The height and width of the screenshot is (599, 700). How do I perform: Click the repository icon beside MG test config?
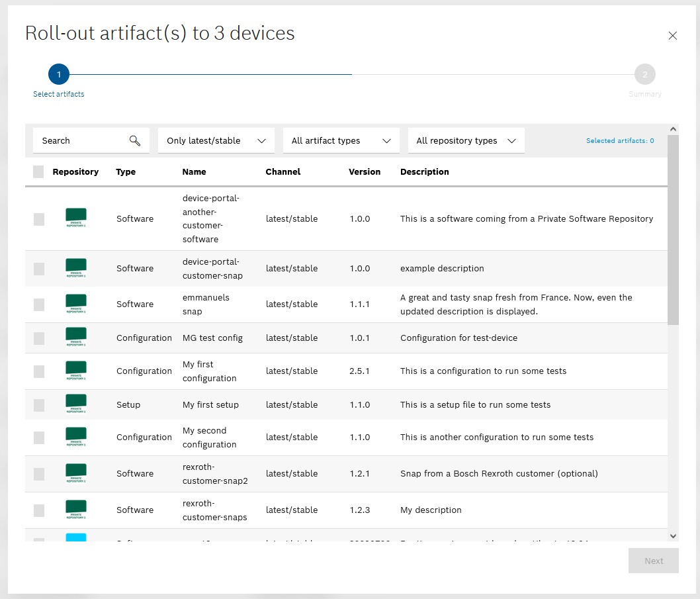[76, 338]
